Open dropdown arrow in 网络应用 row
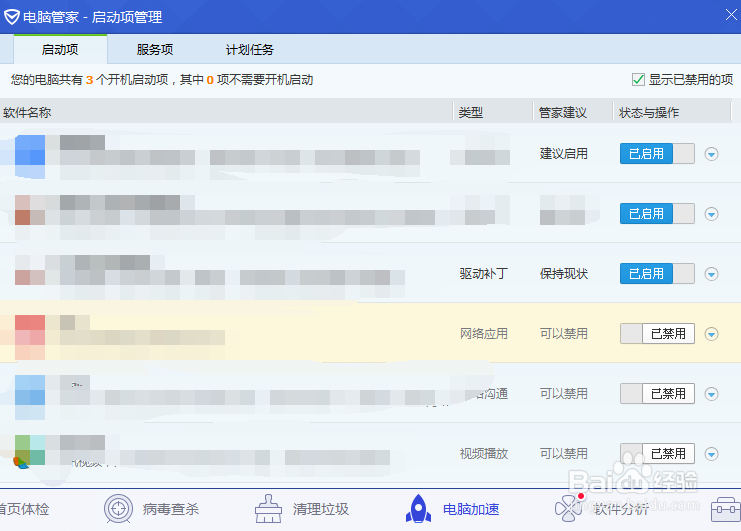The height and width of the screenshot is (531, 741). 711,334
